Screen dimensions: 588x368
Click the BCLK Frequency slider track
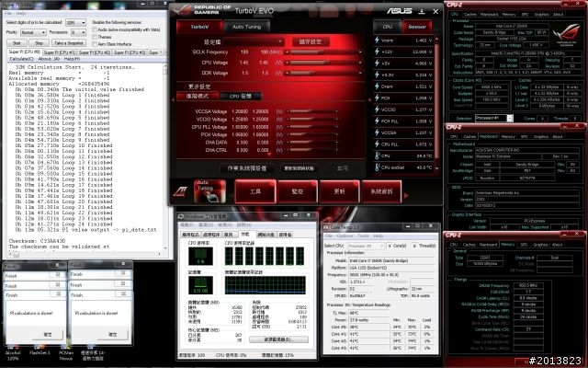click(x=323, y=52)
